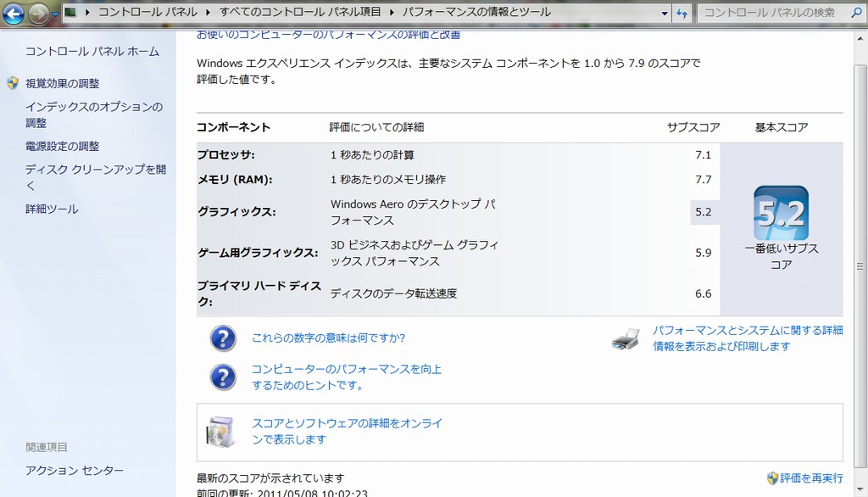Click the Forward navigation arrow button

pyautogui.click(x=38, y=14)
